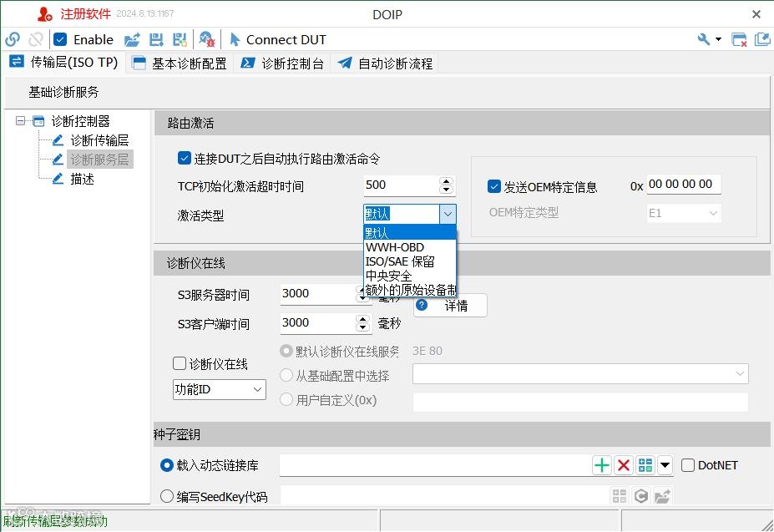Image resolution: width=774 pixels, height=532 pixels.
Task: Check the DotNET checkbox
Action: (688, 465)
